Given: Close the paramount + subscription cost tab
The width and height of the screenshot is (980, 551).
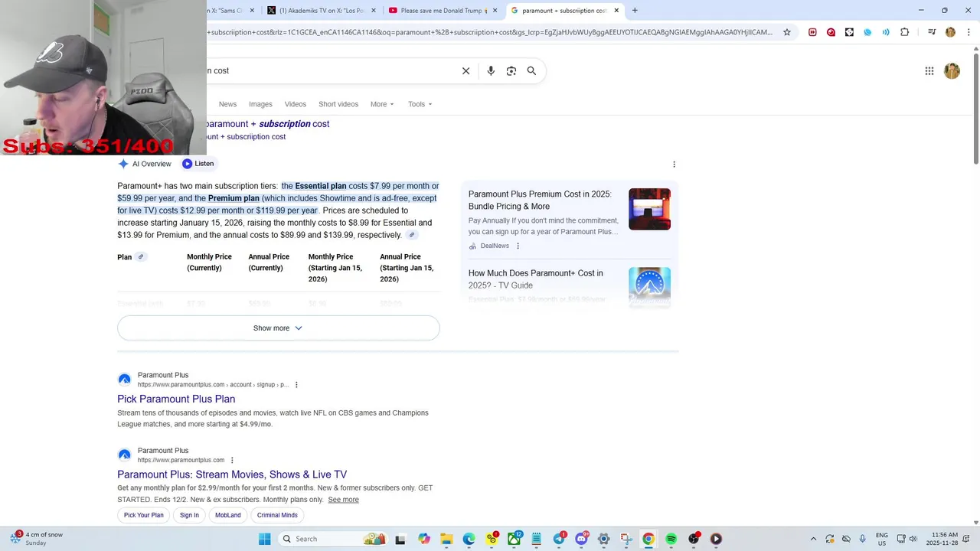Looking at the screenshot, I should pos(616,11).
